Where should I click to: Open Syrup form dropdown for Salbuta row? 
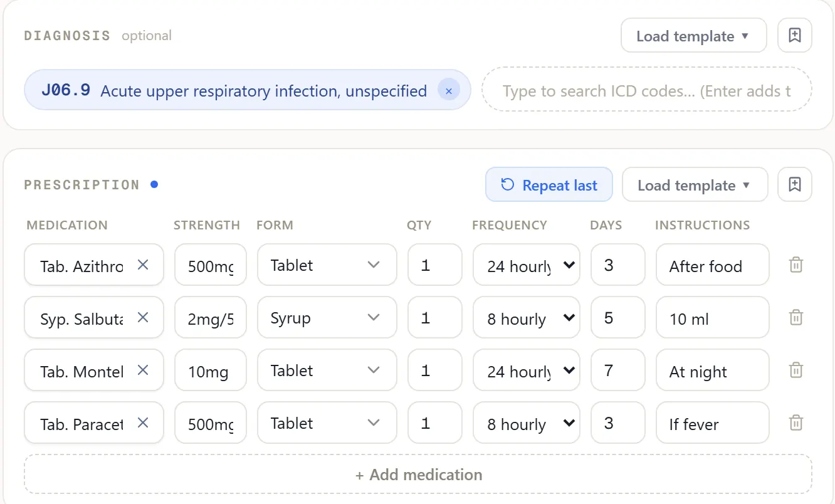click(x=327, y=318)
